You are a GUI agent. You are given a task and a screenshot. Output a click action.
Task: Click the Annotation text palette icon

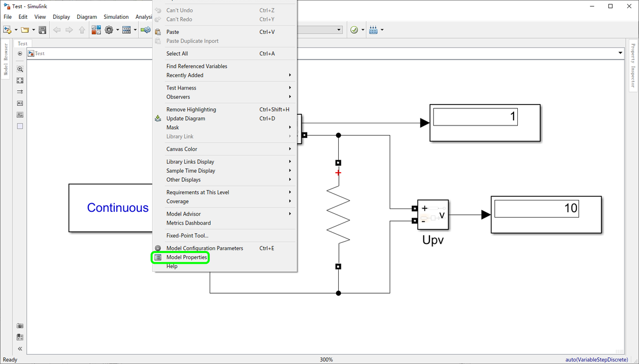coord(20,103)
